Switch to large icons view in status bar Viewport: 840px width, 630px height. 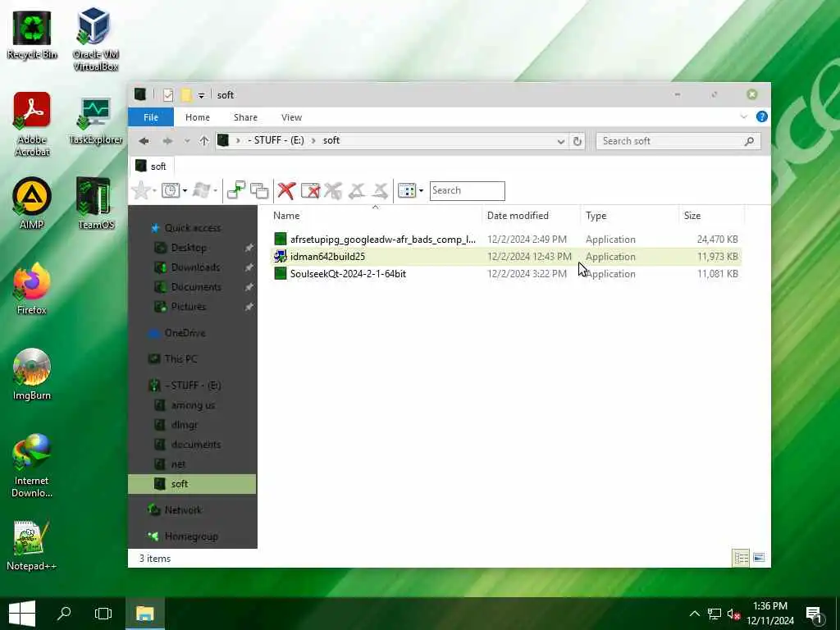click(x=759, y=558)
